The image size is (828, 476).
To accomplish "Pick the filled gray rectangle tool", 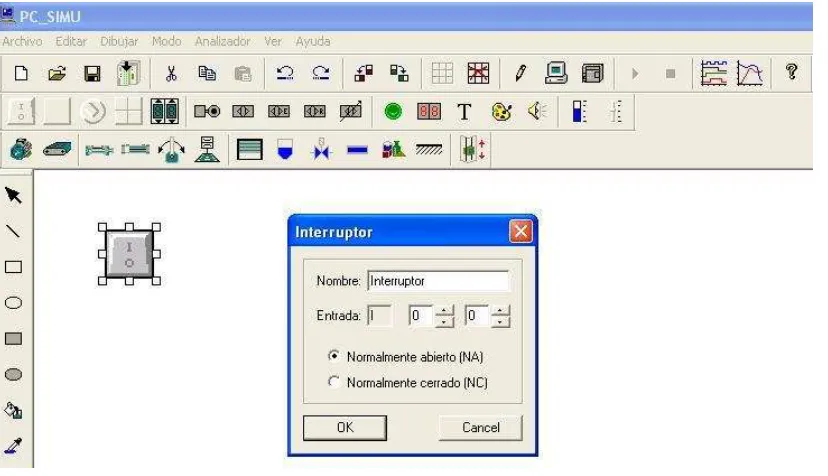I will (13, 339).
